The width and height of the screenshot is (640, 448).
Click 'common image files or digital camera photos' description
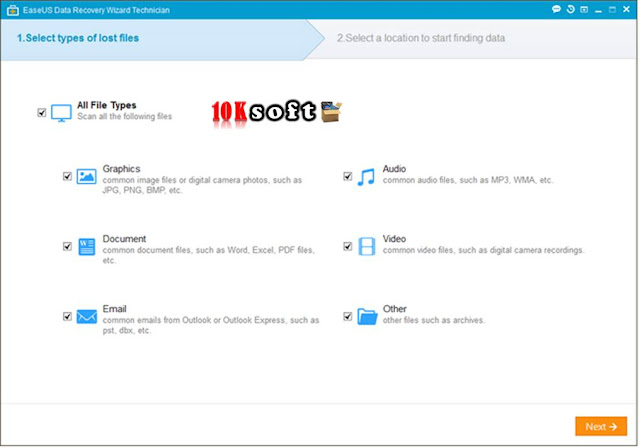202,185
